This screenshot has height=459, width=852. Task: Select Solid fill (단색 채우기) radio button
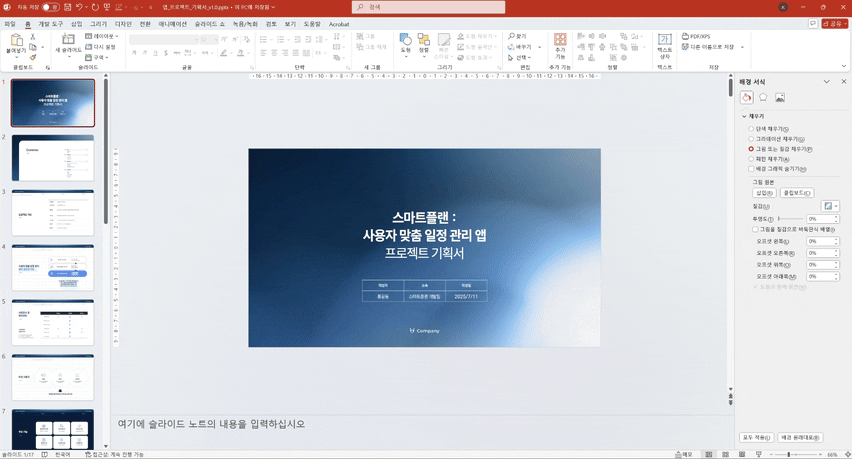point(751,129)
